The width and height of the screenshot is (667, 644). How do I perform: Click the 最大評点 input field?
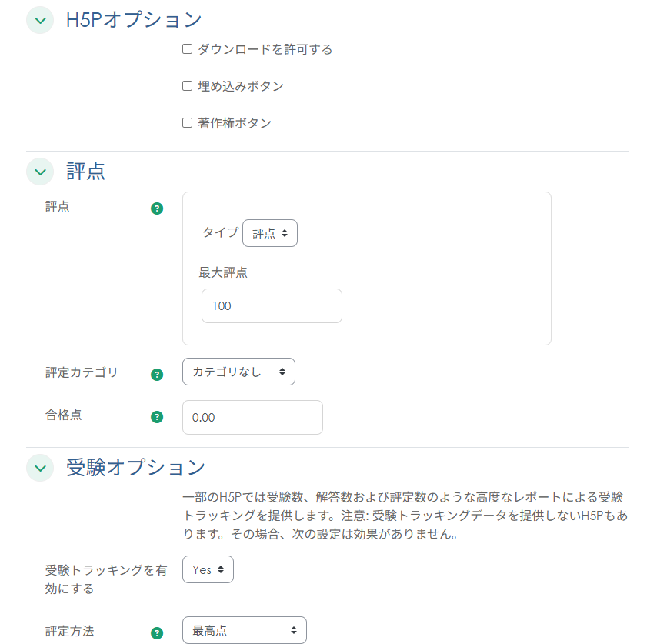[272, 306]
